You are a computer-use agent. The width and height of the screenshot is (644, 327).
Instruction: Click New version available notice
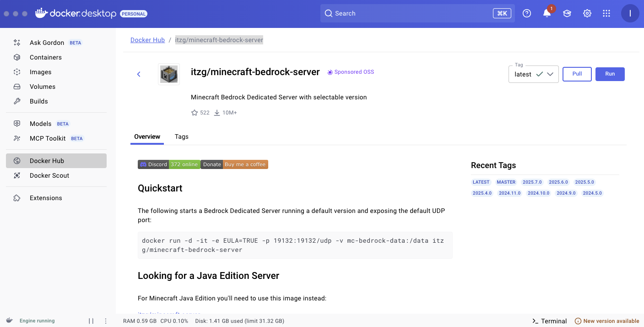tap(607, 321)
